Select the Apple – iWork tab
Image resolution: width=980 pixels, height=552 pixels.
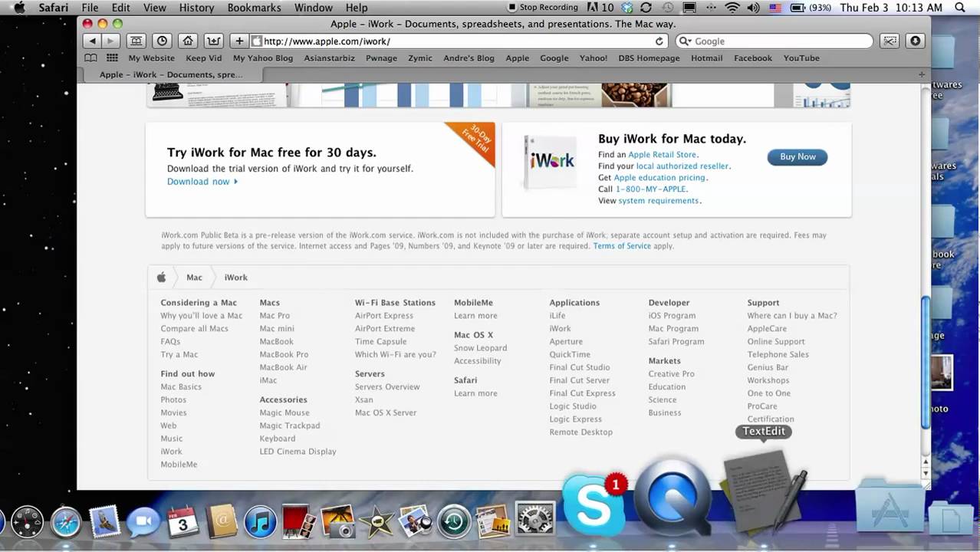coord(171,74)
